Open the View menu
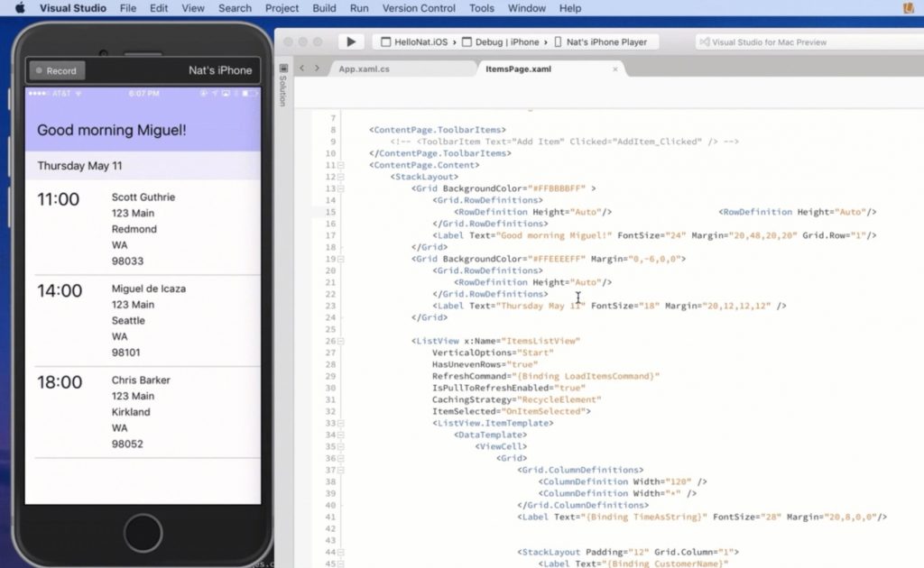This screenshot has width=924, height=568. click(x=193, y=8)
